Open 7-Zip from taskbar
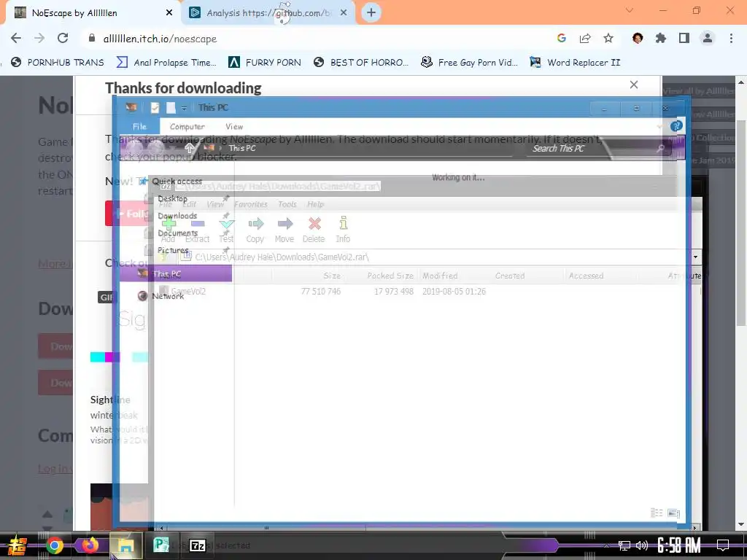This screenshot has height=560, width=747. pyautogui.click(x=197, y=545)
